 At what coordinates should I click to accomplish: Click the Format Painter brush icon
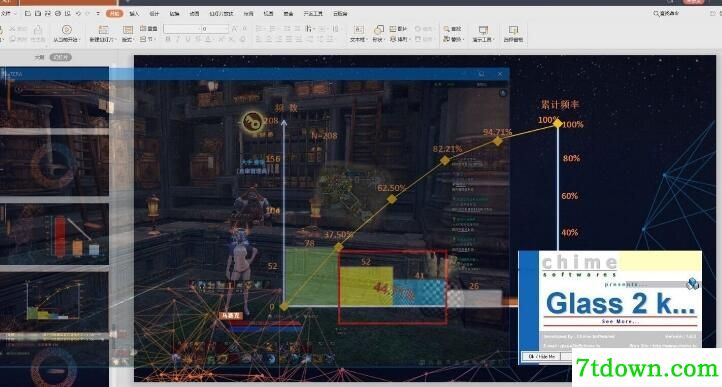pyautogui.click(x=38, y=30)
